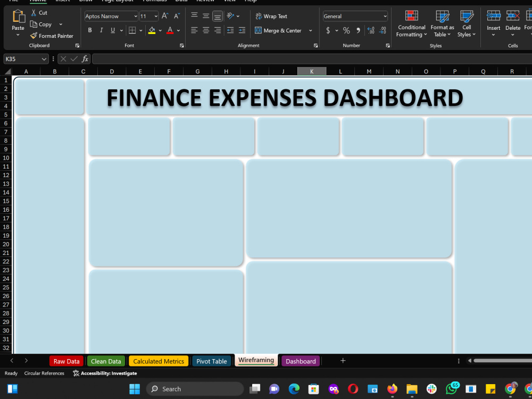The width and height of the screenshot is (532, 399).
Task: Click the taskbar Search box
Action: tap(195, 389)
